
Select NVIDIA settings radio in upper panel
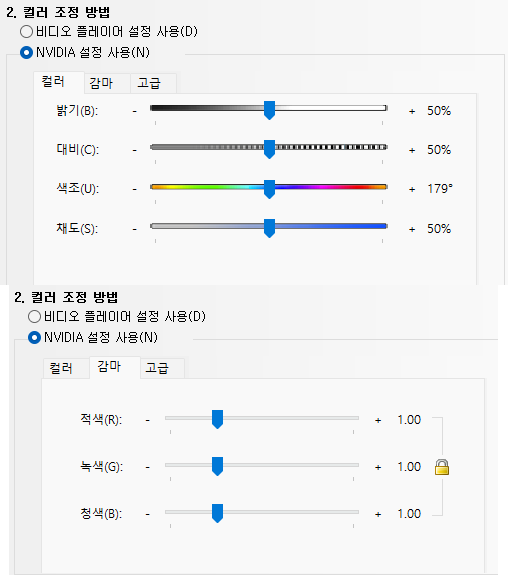click(x=26, y=52)
